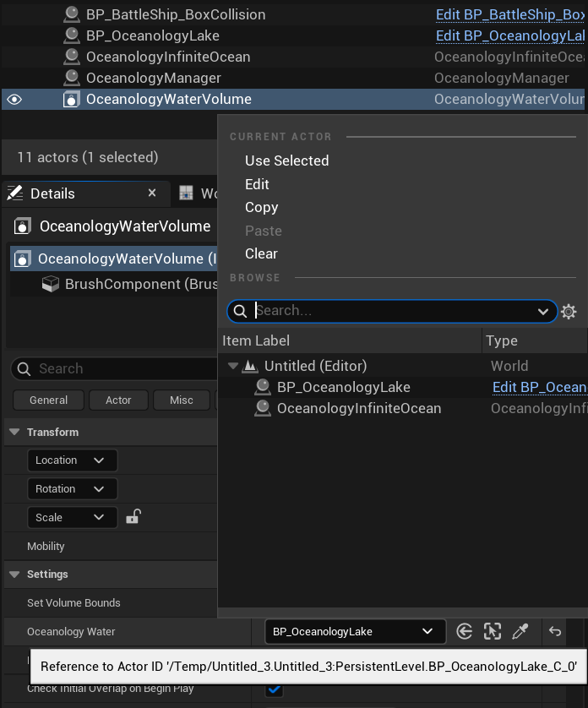Choose Use Selected from the menu

[x=286, y=161]
